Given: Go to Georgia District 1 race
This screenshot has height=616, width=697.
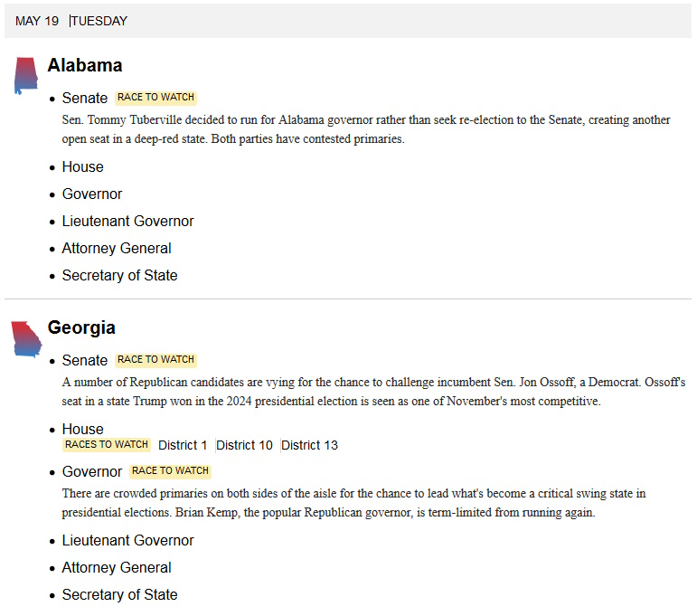Looking at the screenshot, I should (x=183, y=445).
